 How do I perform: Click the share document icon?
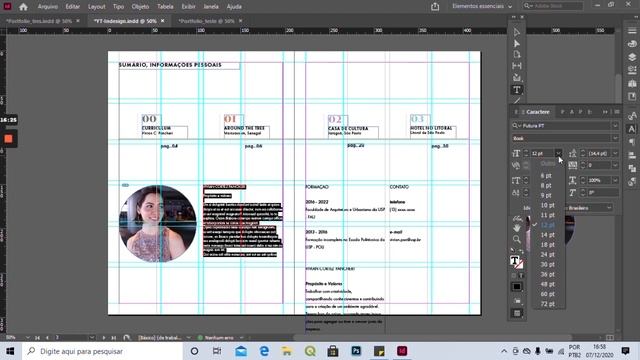(435, 7)
